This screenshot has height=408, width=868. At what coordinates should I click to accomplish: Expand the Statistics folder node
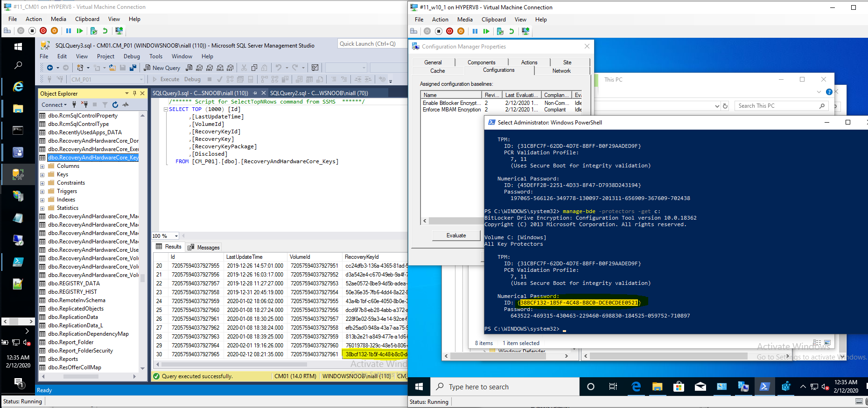click(x=42, y=208)
